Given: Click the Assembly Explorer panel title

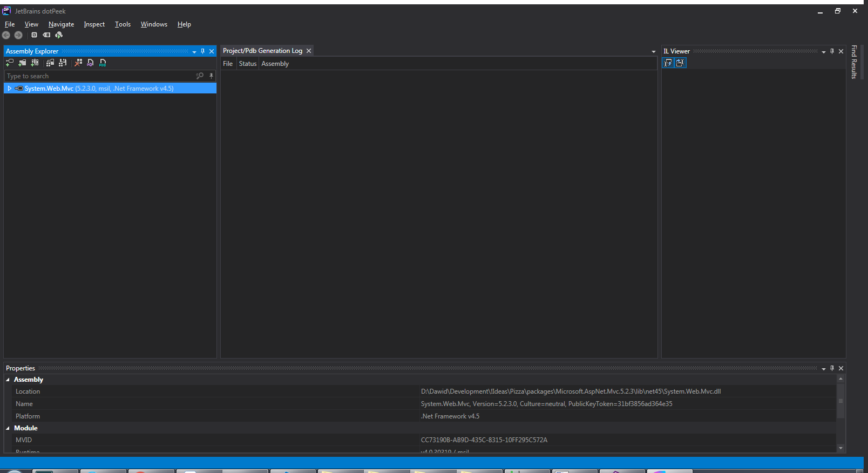Looking at the screenshot, I should click(32, 51).
